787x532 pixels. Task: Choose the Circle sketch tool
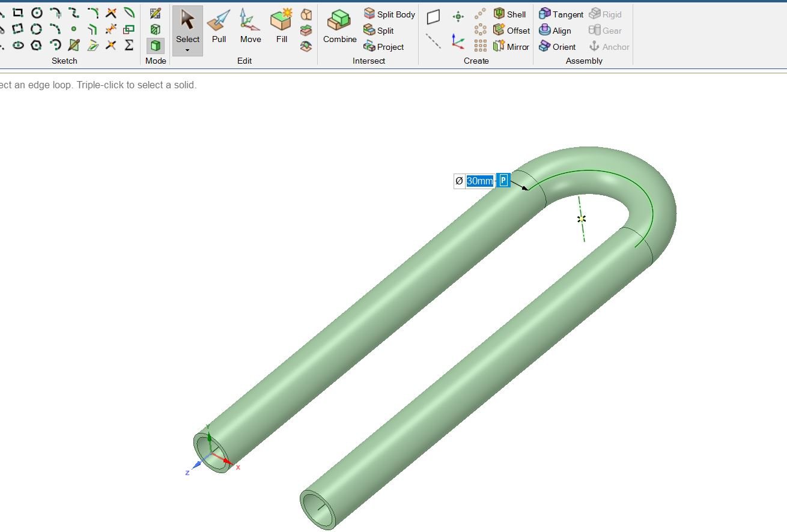pos(36,12)
